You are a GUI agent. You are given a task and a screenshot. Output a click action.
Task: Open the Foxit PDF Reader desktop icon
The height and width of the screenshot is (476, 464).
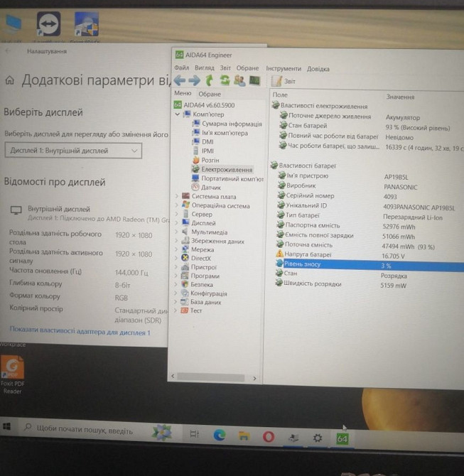(13, 371)
